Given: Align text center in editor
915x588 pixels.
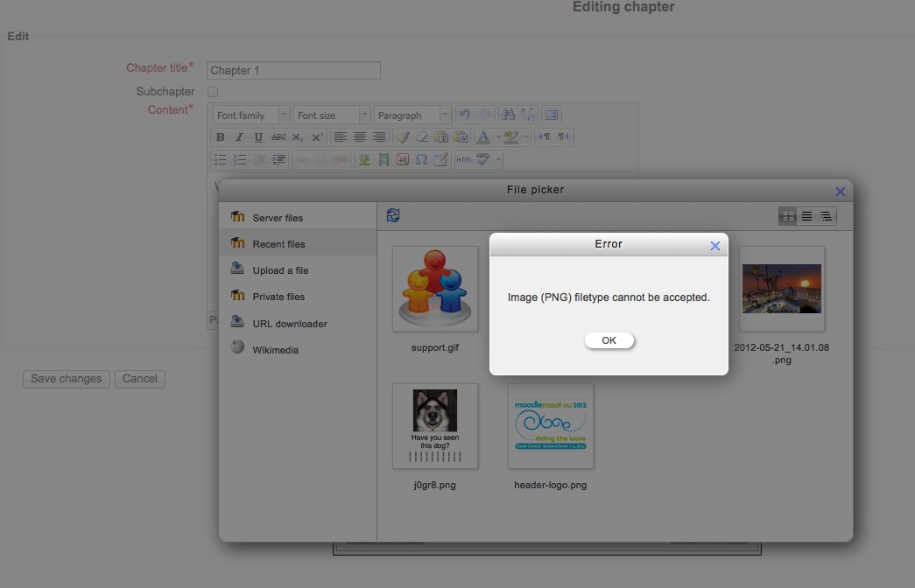Looking at the screenshot, I should point(360,137).
